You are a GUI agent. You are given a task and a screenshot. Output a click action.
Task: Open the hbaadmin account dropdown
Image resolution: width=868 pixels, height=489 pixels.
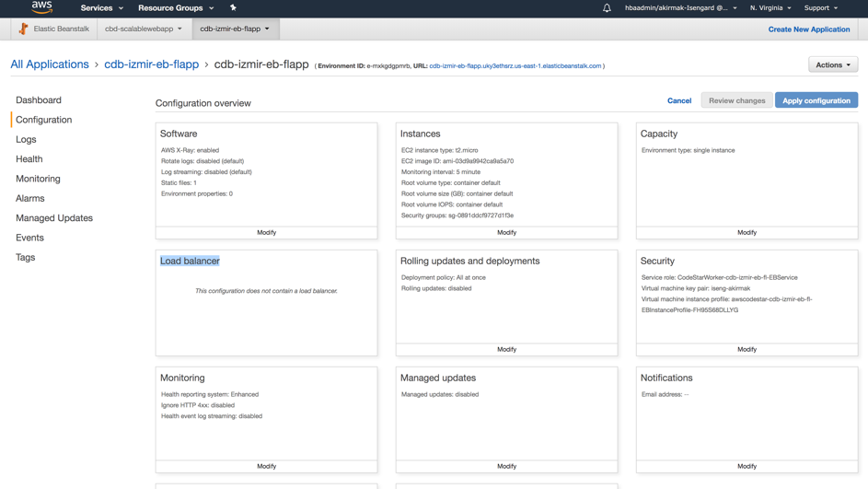(x=680, y=7)
